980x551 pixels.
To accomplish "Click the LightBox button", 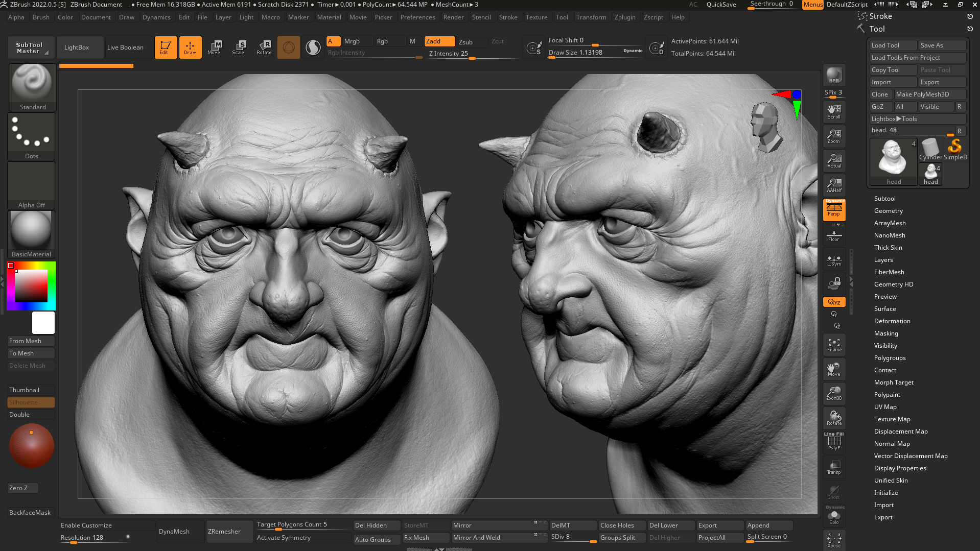I will coord(77,47).
